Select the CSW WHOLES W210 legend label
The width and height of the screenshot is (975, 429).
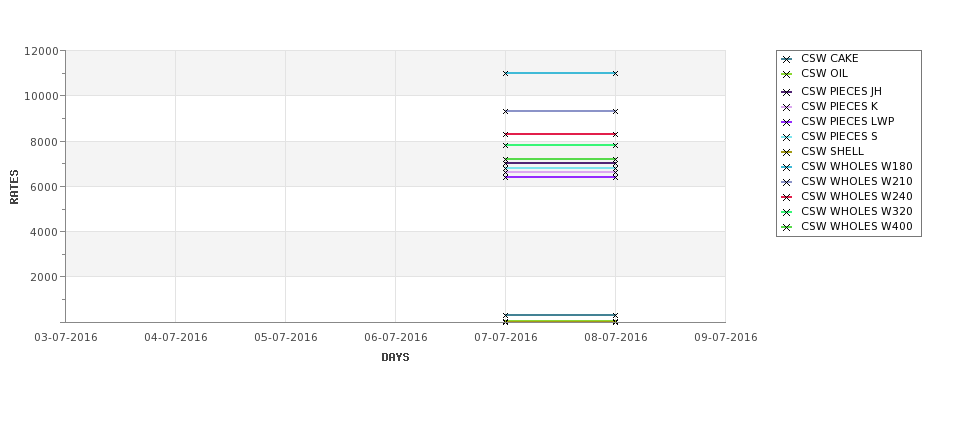tap(856, 182)
